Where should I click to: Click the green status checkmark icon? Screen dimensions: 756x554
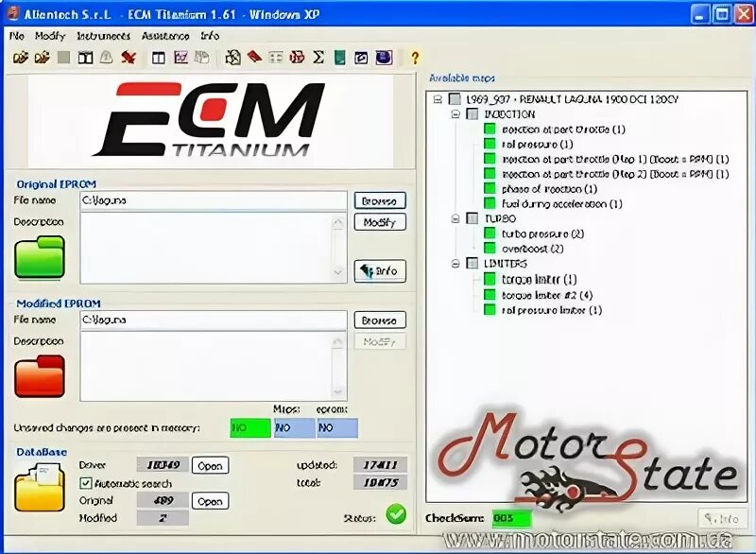[x=396, y=514]
